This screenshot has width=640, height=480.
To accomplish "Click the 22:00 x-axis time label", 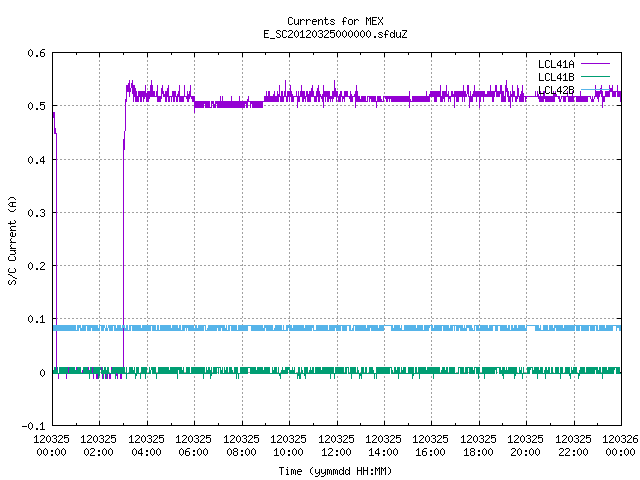I will (x=573, y=452).
